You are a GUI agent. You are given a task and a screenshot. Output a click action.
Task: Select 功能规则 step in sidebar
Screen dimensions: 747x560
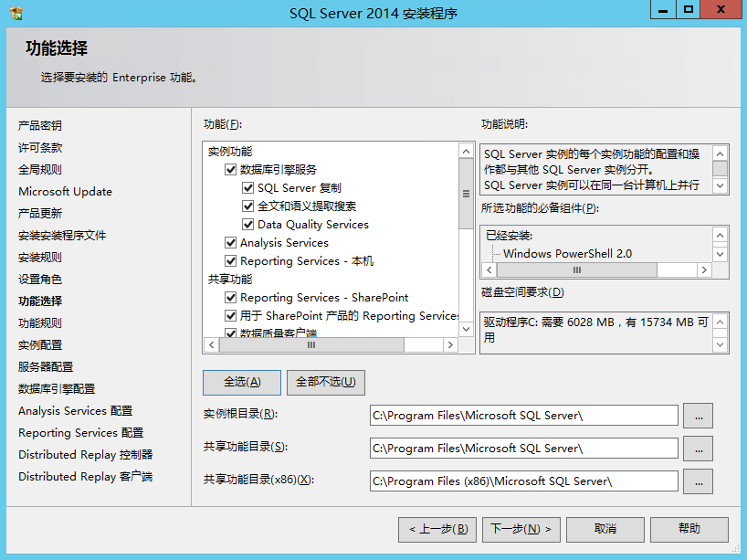[x=40, y=322]
